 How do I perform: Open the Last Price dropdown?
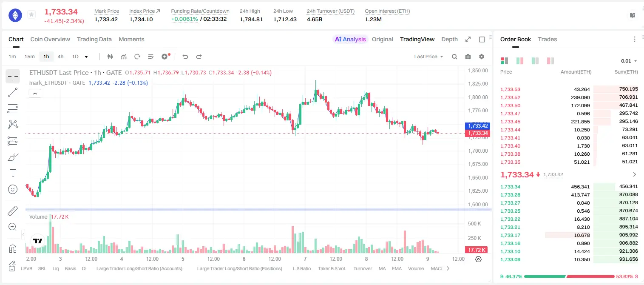pos(428,57)
